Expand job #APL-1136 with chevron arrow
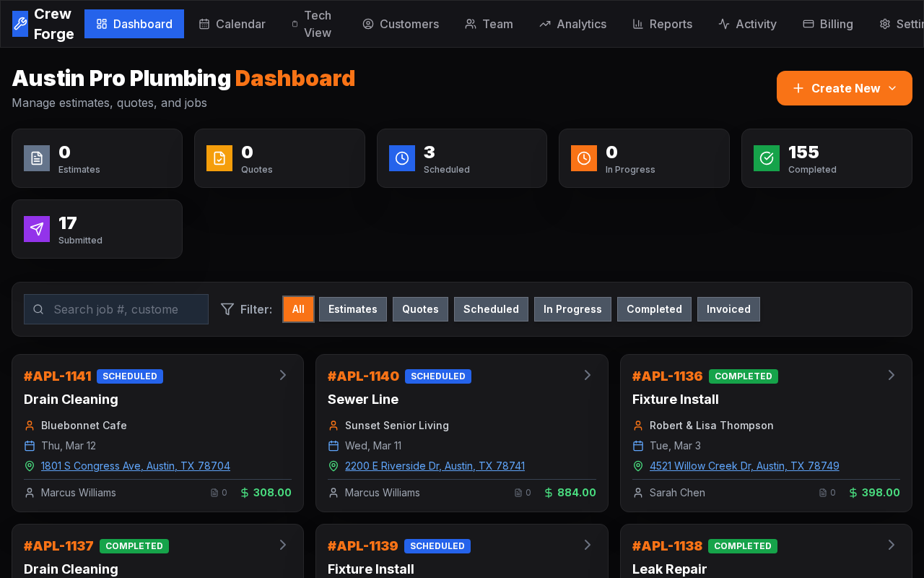The height and width of the screenshot is (578, 924). click(x=891, y=375)
